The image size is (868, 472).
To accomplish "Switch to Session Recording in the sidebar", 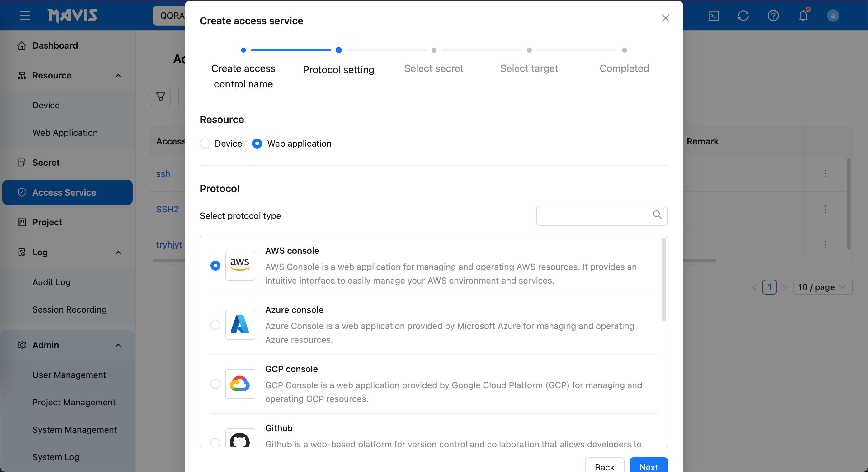I will (x=69, y=309).
